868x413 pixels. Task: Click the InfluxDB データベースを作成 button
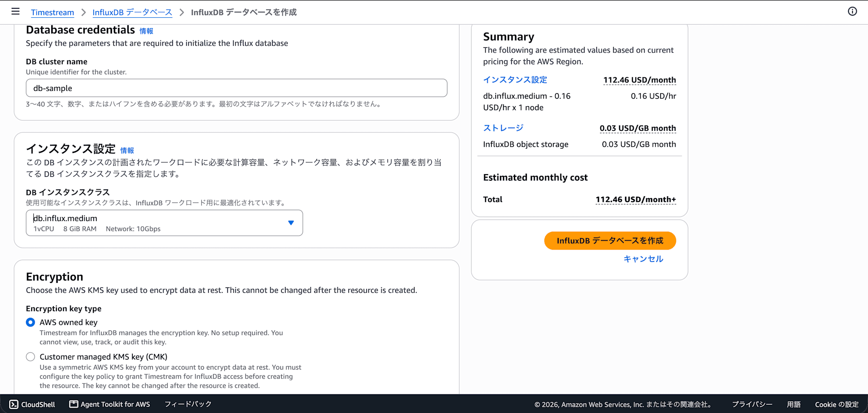(x=610, y=241)
